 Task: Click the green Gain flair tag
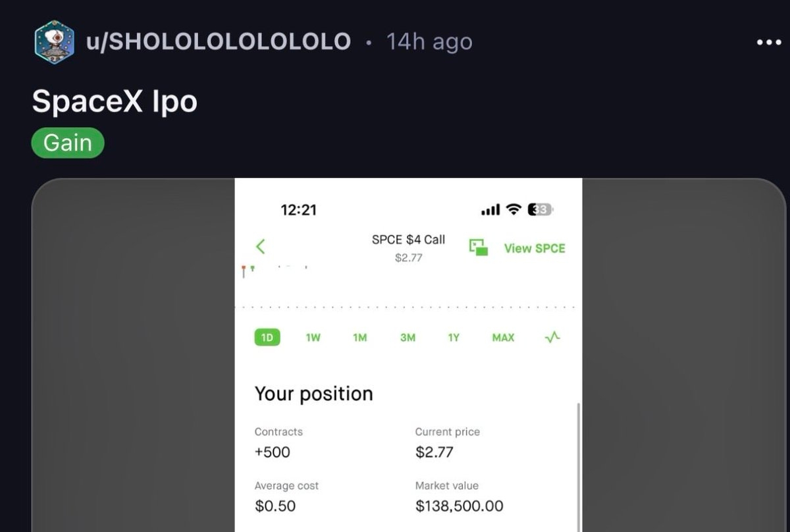68,143
